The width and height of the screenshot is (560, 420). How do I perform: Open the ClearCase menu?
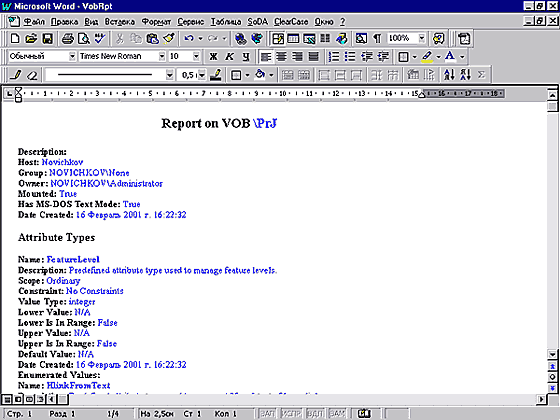coord(291,22)
